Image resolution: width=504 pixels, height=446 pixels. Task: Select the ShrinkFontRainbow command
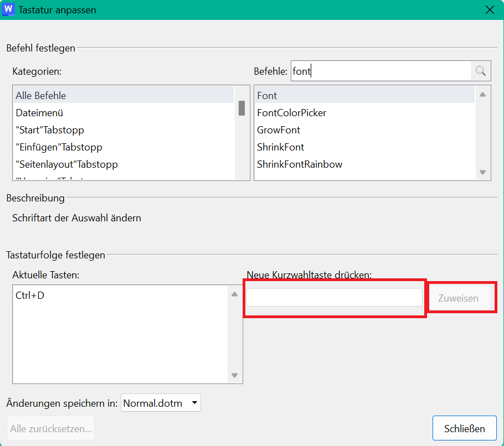tap(300, 164)
